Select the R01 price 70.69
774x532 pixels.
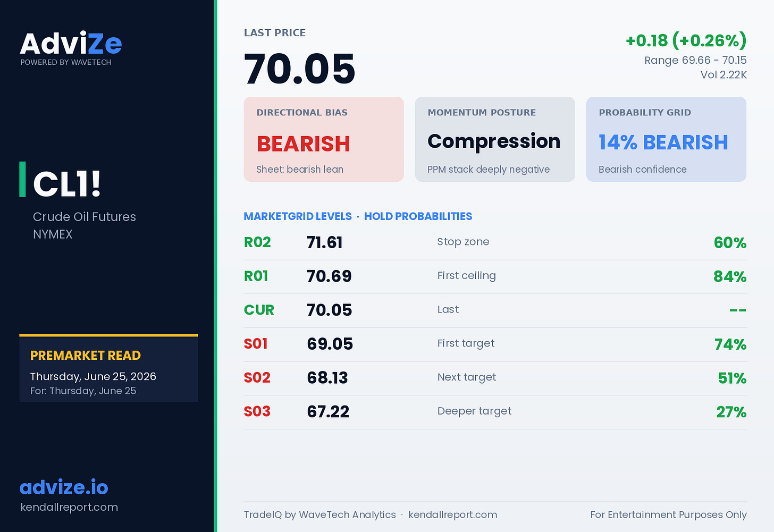329,276
